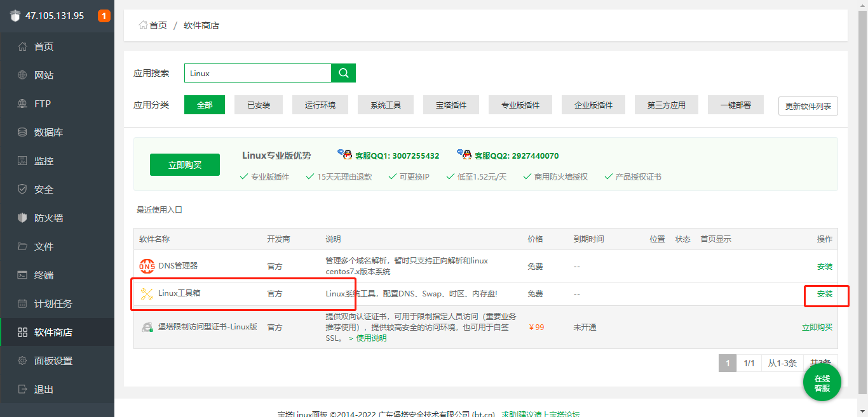
Task: Click the 未开通 expiry cell
Action: [585, 327]
